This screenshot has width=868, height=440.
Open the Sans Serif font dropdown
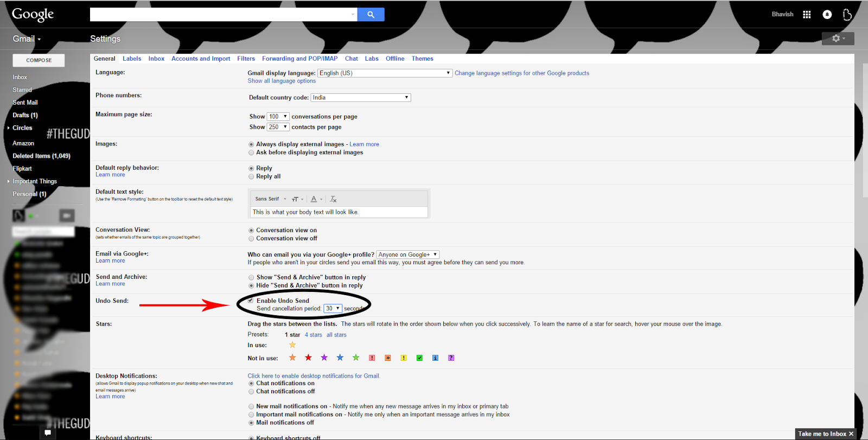pos(270,199)
